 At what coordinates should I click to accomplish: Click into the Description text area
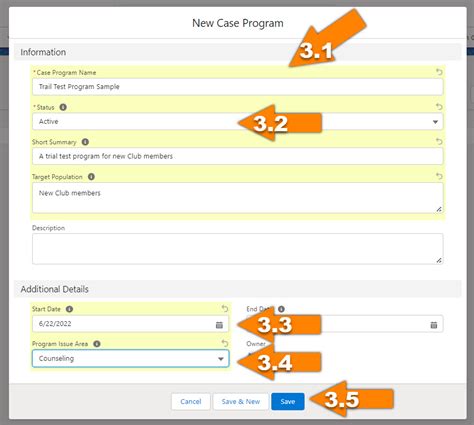point(238,249)
